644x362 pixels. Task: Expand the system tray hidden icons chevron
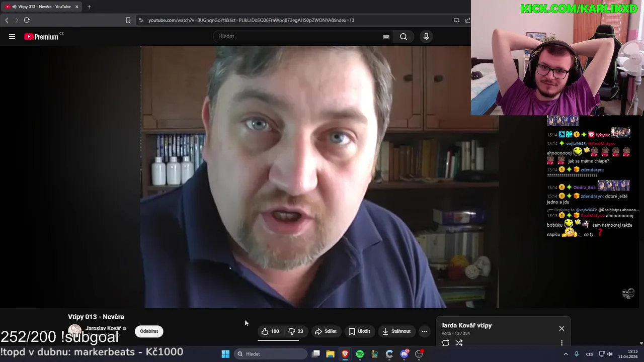click(566, 354)
